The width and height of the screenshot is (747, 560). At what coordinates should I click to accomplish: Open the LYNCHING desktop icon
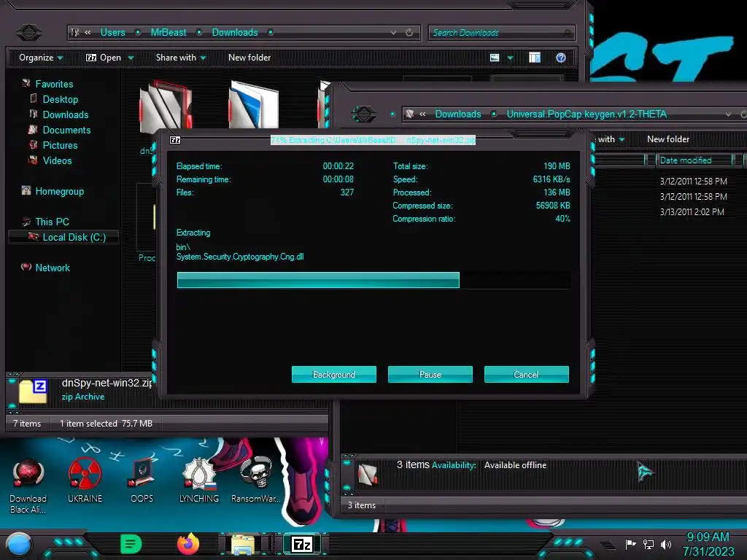point(198,480)
